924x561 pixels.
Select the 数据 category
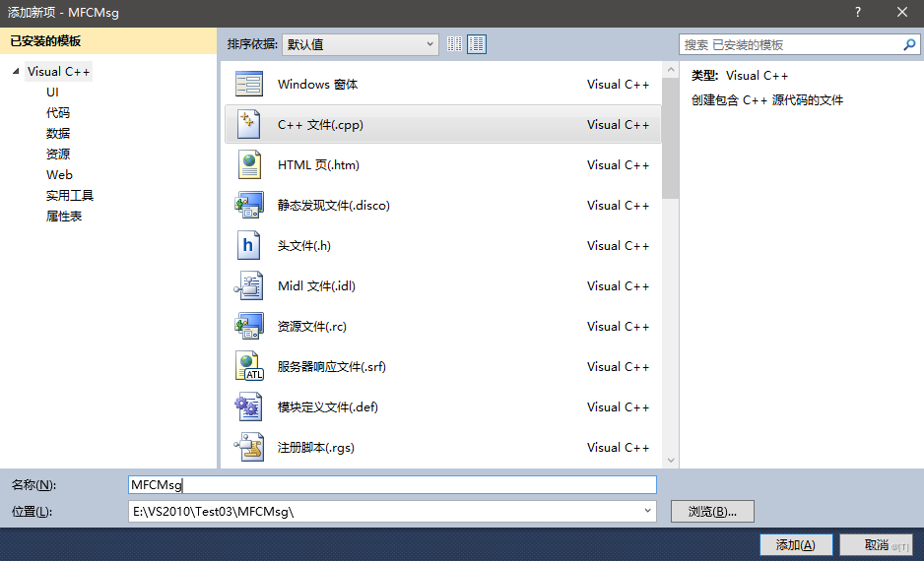coord(58,133)
